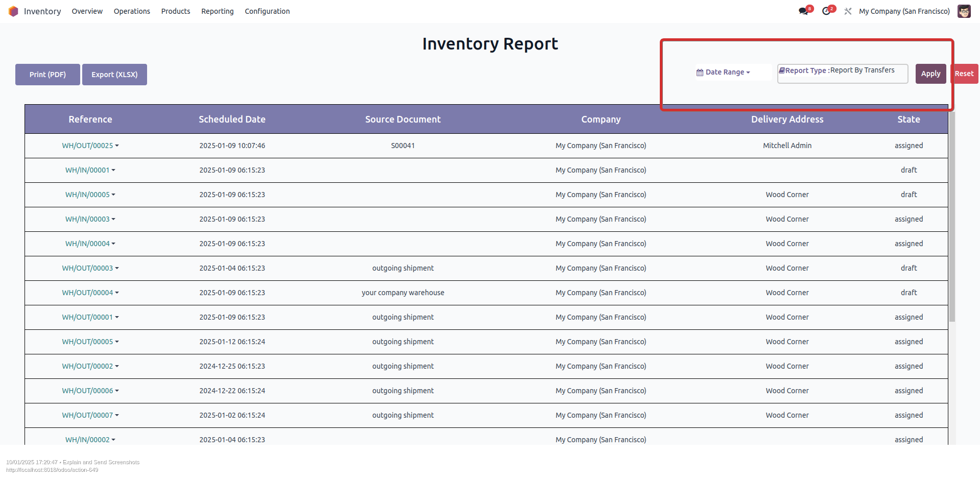Click the Export (XLSX) button

(114, 75)
